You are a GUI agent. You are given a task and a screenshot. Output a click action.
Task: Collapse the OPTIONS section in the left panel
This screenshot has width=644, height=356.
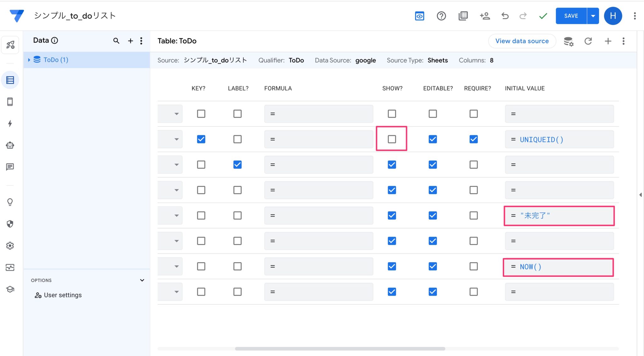click(142, 280)
